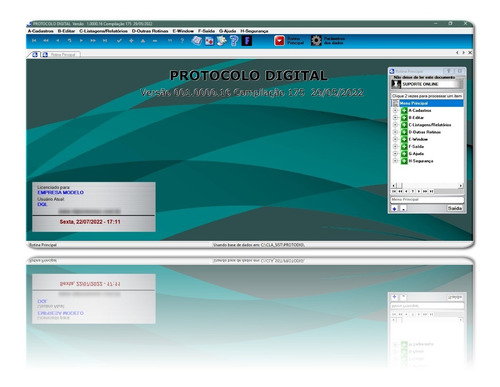The image size is (500, 387).
Task: Switch to the Rotina Principal tab
Action: point(60,54)
